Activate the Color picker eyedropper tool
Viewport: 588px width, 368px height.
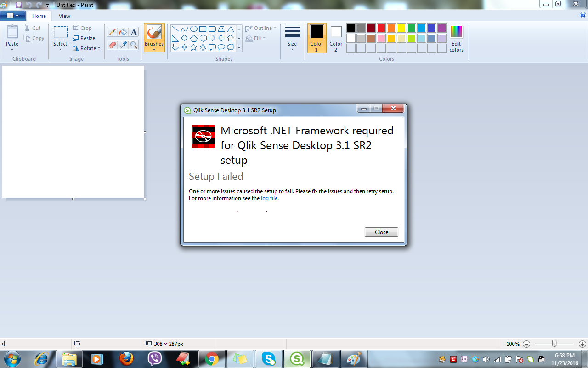123,45
